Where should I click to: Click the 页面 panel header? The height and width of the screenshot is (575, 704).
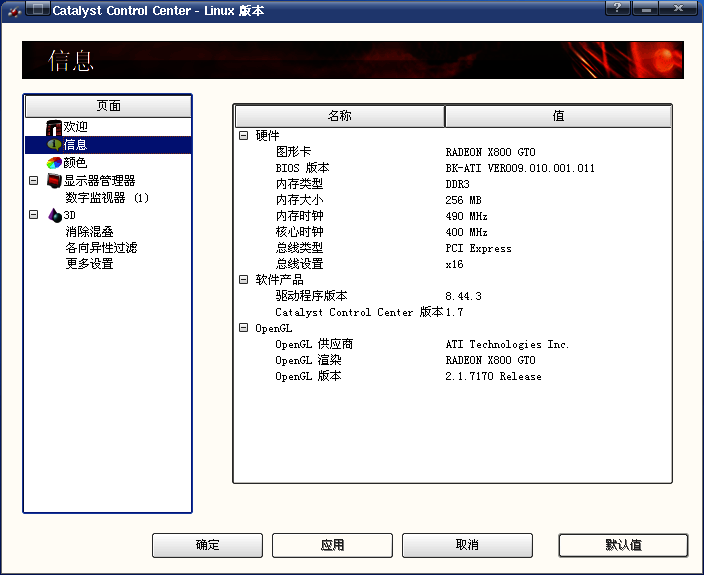108,106
